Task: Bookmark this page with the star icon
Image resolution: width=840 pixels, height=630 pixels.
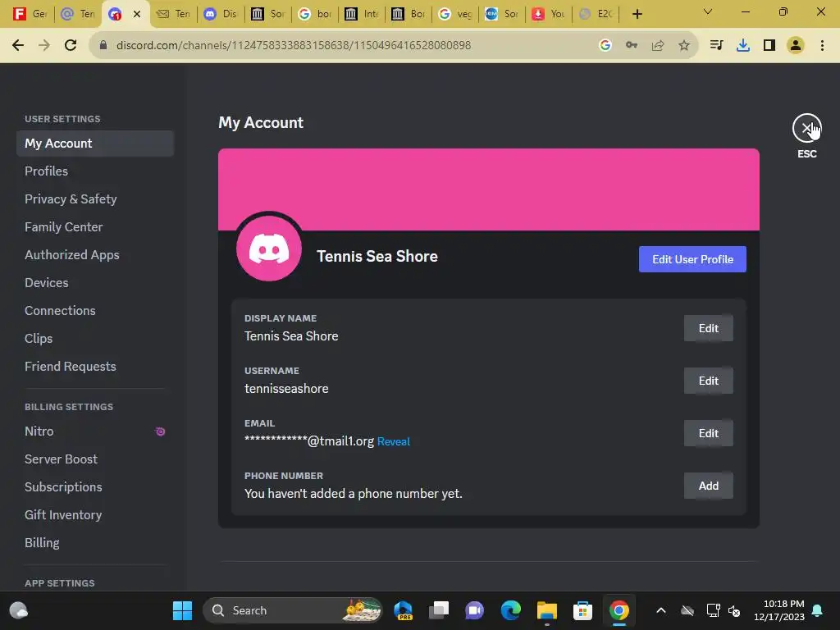Action: (x=683, y=45)
